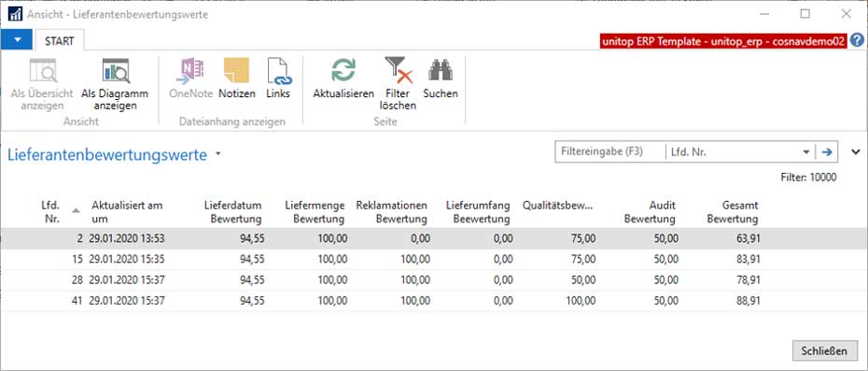Select the row dated 29.01.2020 15:35
The image size is (868, 371).
[x=433, y=260]
